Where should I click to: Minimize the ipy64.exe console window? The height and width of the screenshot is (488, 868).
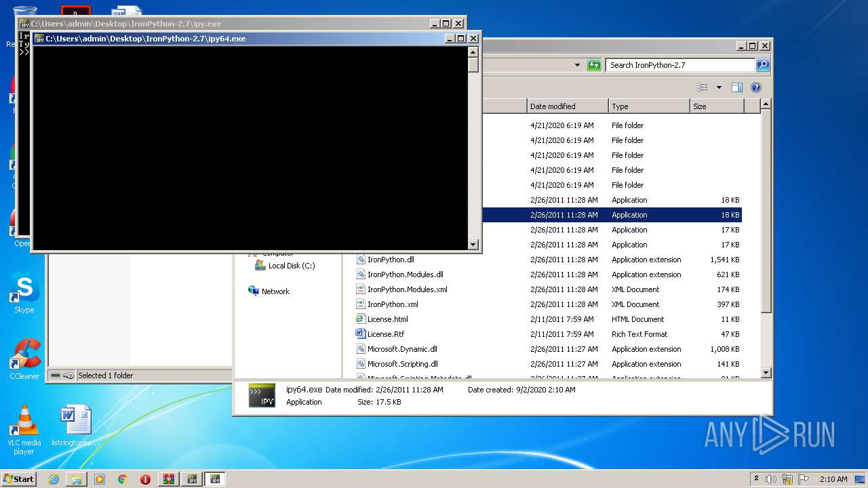pyautogui.click(x=450, y=39)
